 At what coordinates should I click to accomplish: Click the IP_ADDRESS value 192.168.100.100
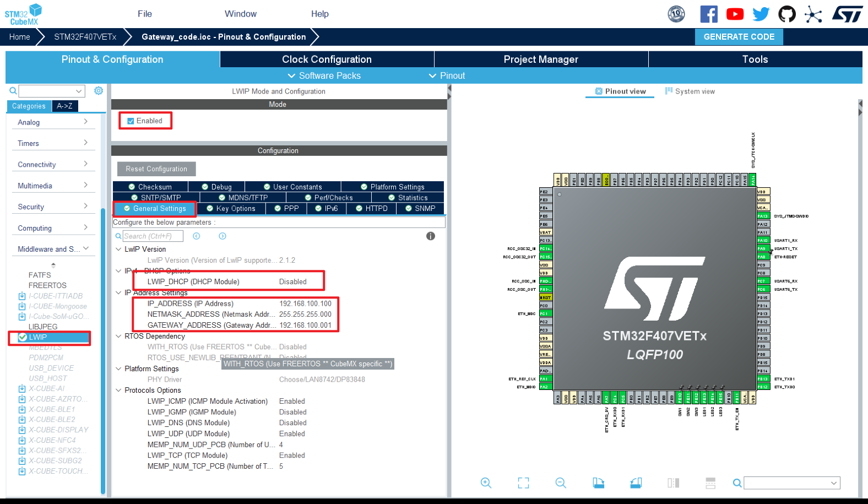(x=305, y=304)
